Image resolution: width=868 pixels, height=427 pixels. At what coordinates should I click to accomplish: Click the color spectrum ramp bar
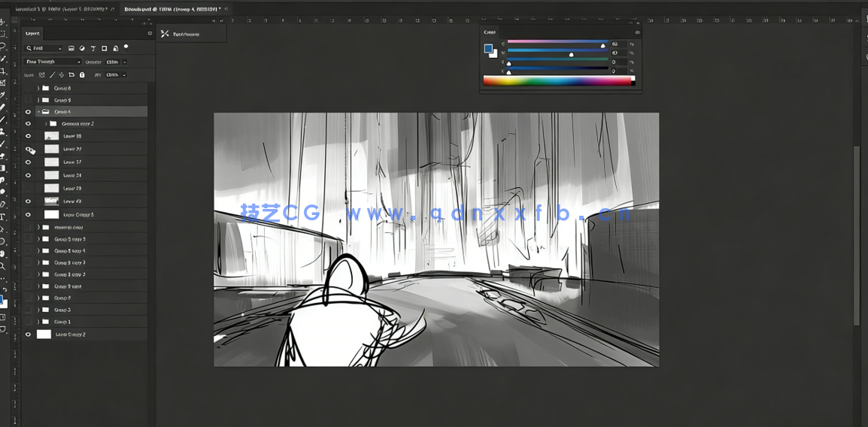[x=557, y=80]
